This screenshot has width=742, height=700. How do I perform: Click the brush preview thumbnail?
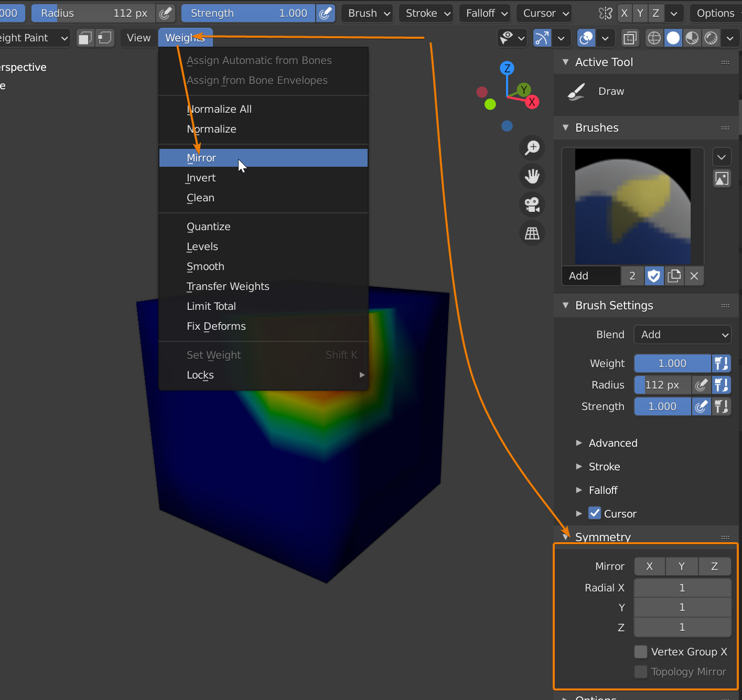[632, 207]
